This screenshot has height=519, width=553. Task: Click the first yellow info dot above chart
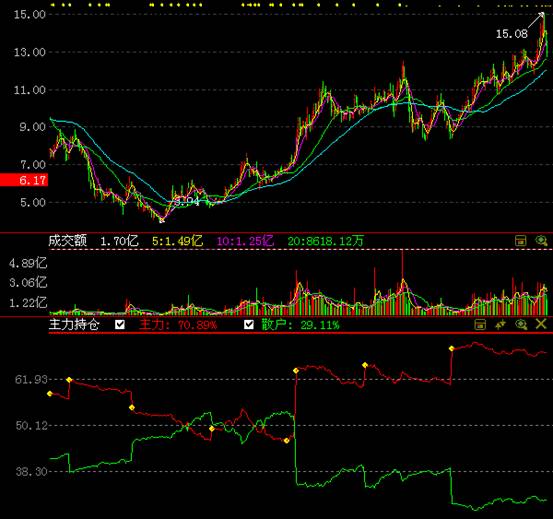point(53,5)
